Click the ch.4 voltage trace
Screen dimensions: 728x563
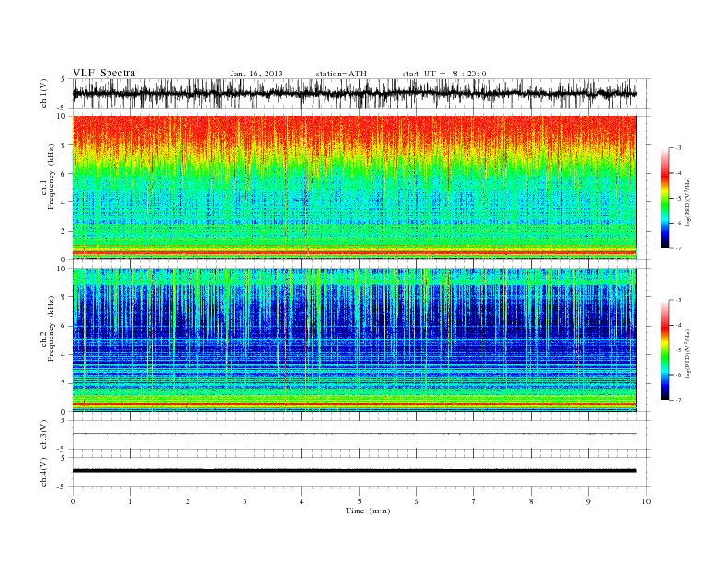coord(354,471)
